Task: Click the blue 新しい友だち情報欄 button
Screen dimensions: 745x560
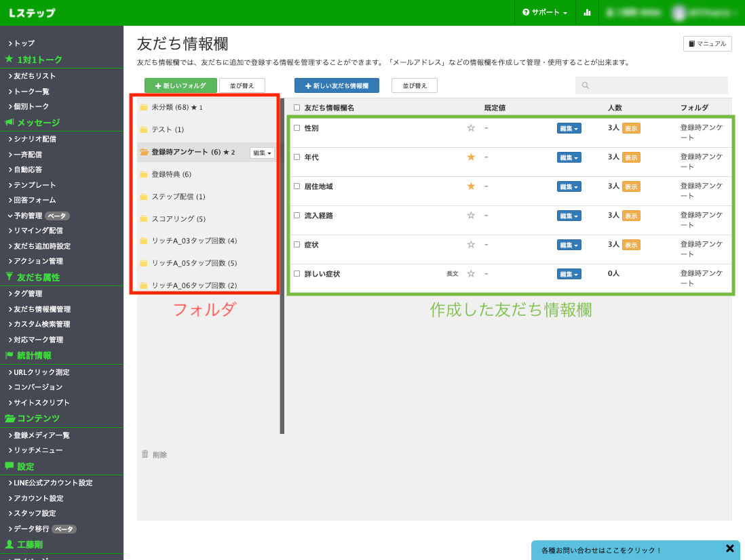Action: (337, 85)
